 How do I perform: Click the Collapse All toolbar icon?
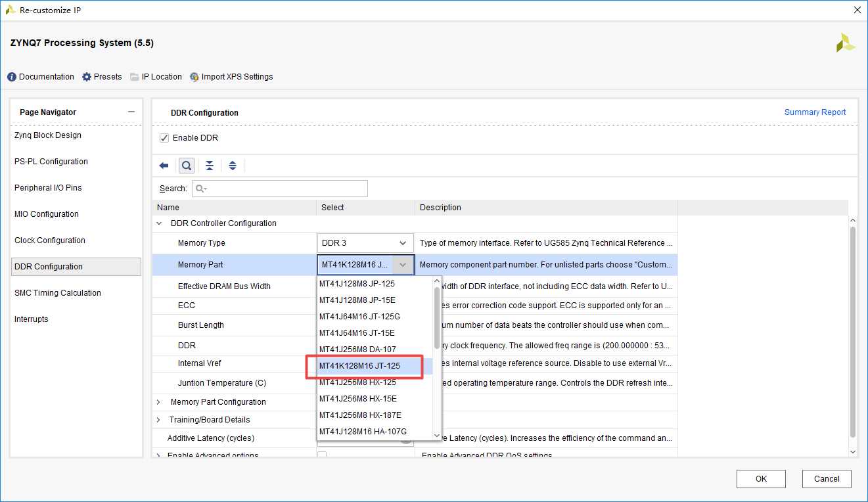(209, 166)
